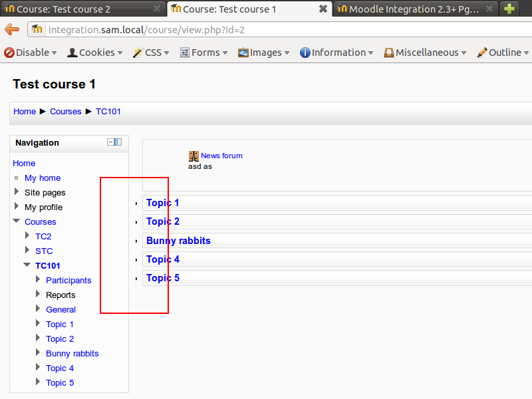Image resolution: width=532 pixels, height=399 pixels.
Task: Open TC2 course in Navigation tree
Action: click(43, 236)
